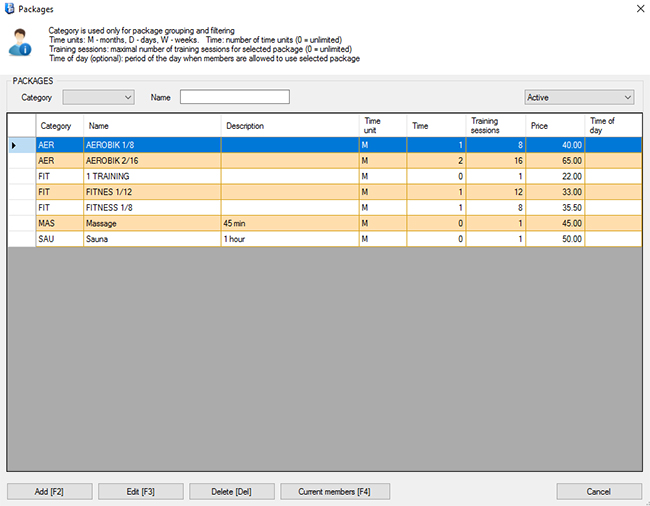Click the Delete [Del] button

pos(232,491)
